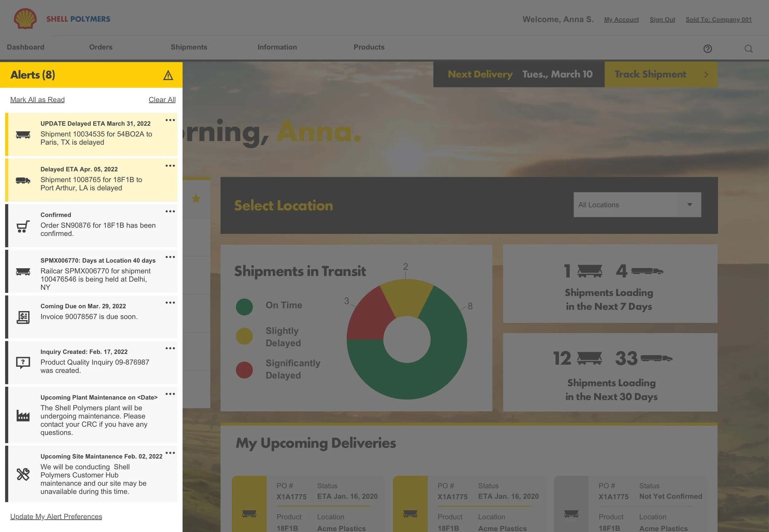769x532 pixels.
Task: Click green On Time legend swatch
Action: [244, 307]
